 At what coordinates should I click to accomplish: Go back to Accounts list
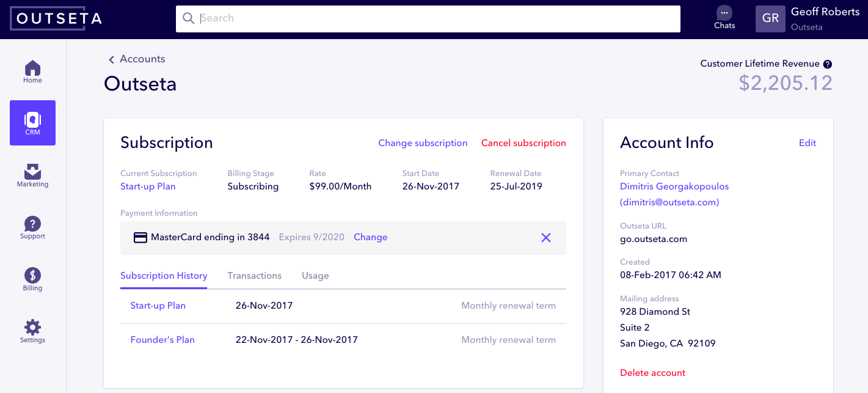point(137,59)
